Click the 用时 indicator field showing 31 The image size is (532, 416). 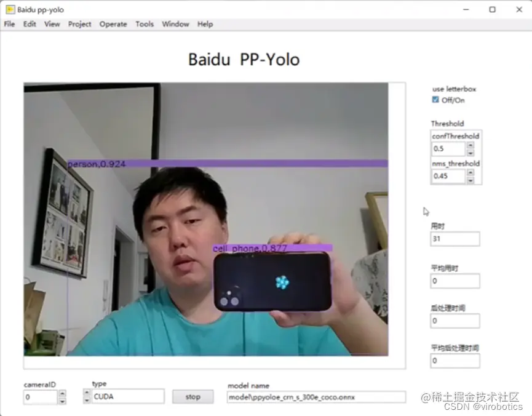point(454,239)
